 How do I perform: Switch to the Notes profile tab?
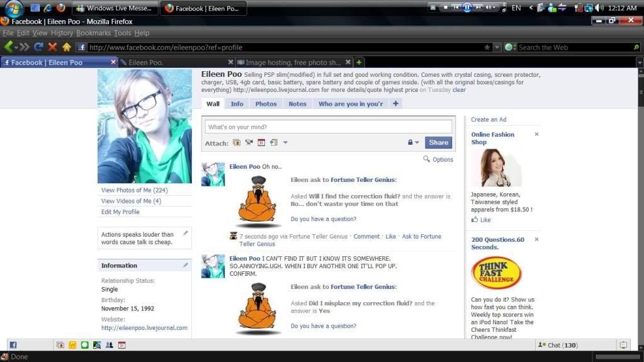tap(297, 104)
